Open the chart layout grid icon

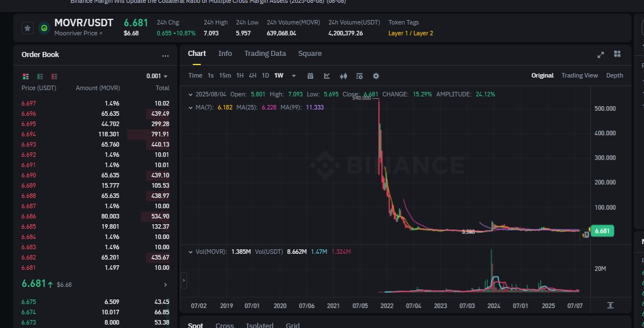pyautogui.click(x=617, y=54)
